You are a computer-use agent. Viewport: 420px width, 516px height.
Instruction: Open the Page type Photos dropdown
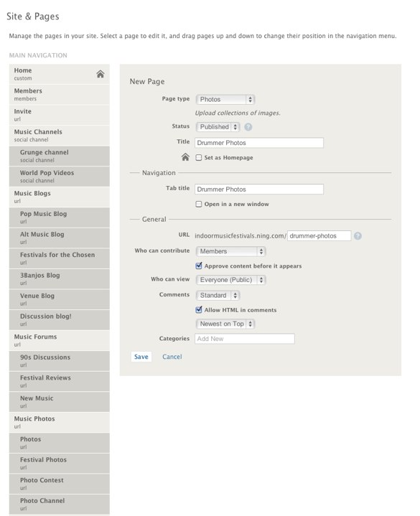(x=225, y=99)
